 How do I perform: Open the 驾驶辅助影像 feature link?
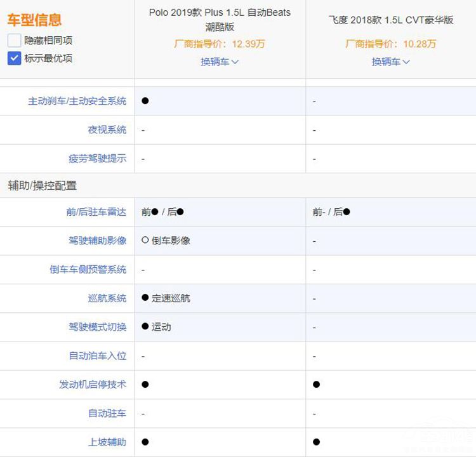[x=97, y=241]
